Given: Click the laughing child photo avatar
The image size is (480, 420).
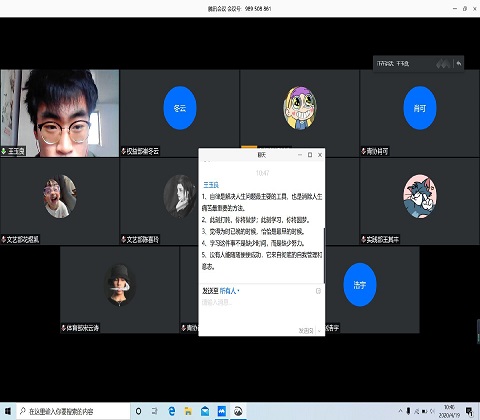Looking at the screenshot, I should click(60, 196).
